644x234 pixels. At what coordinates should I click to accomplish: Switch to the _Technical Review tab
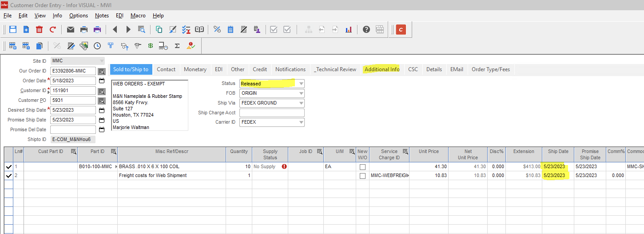(335, 69)
